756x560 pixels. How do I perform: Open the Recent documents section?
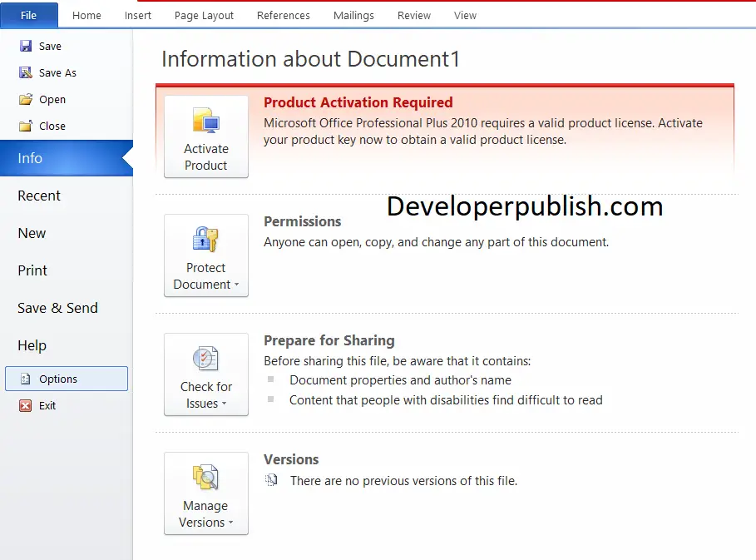[39, 196]
